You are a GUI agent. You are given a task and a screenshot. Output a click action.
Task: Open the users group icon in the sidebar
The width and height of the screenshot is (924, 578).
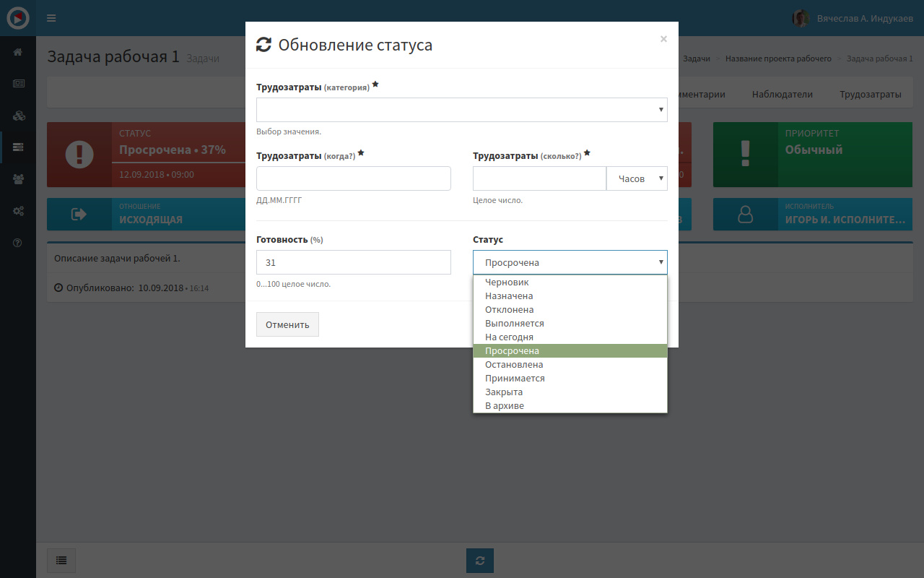tap(18, 179)
